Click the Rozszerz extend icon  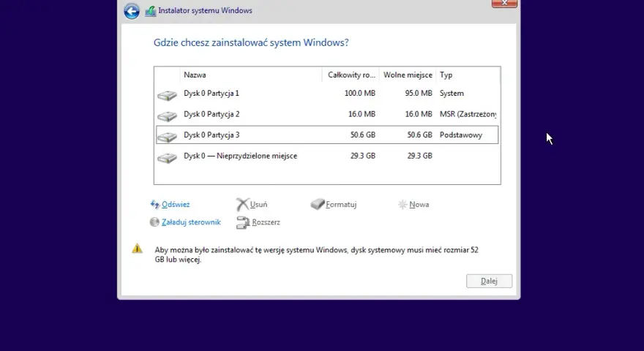(243, 222)
